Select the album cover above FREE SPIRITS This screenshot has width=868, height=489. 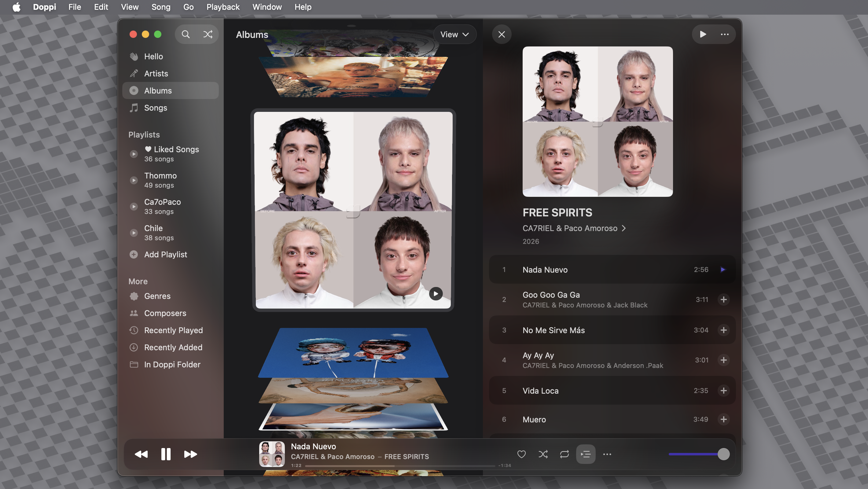(353, 77)
